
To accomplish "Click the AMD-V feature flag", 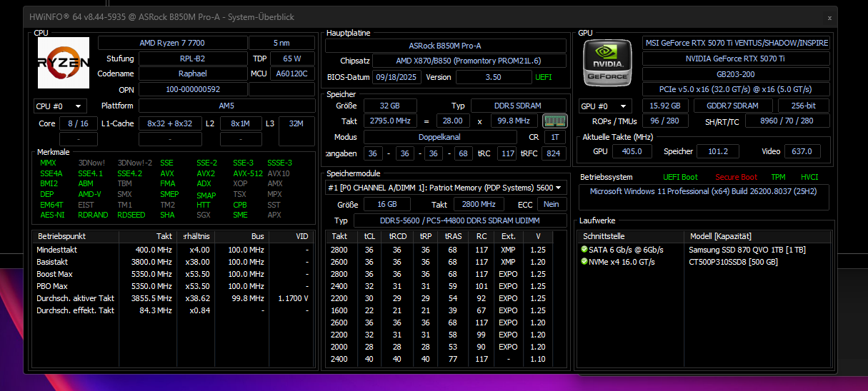I will click(89, 194).
